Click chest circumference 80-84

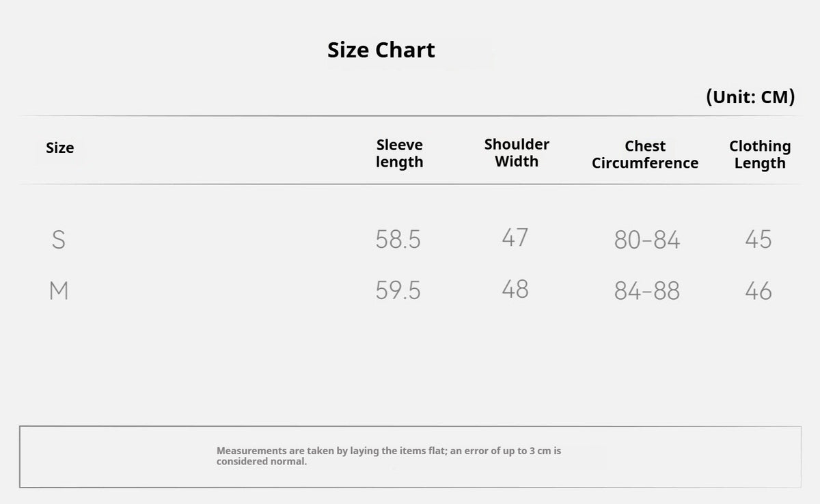[x=647, y=240]
